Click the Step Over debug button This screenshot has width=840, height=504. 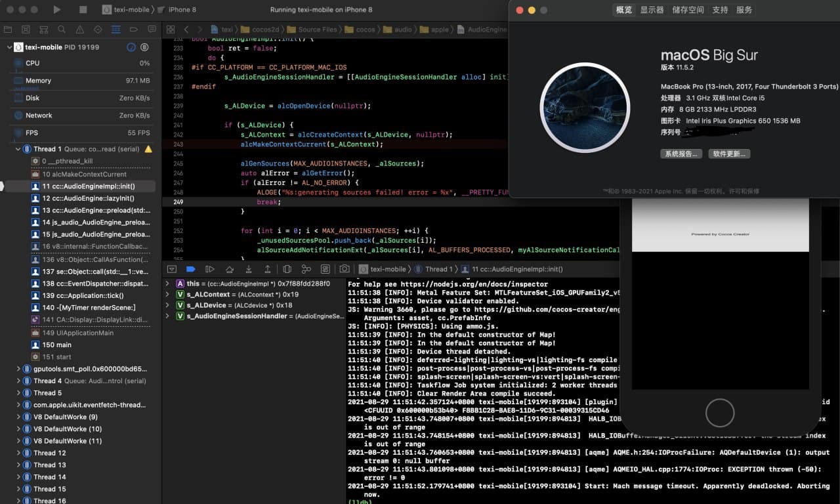point(230,269)
